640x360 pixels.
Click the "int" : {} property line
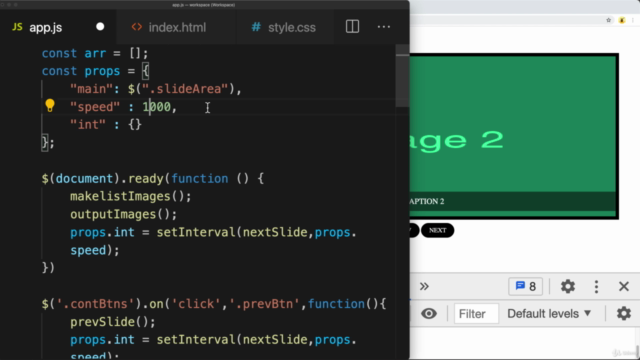pyautogui.click(x=106, y=124)
